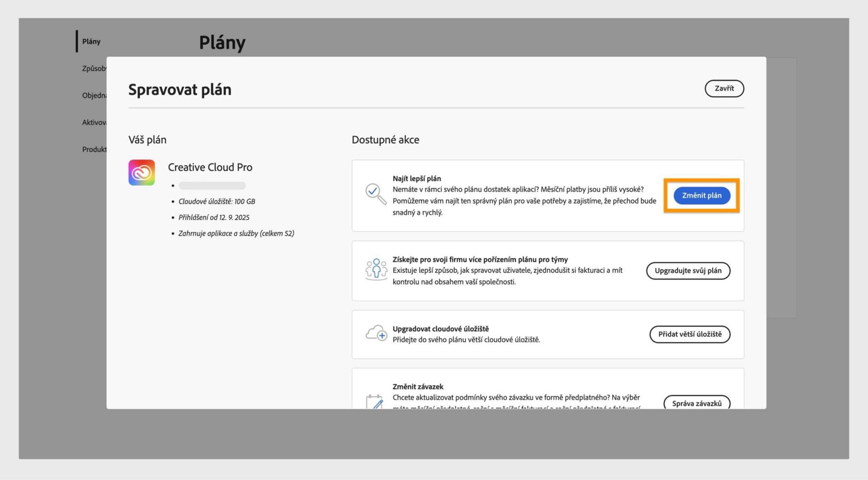Open the Aktivovaná sidebar entry
Screen dimensions: 868x480
[x=94, y=123]
